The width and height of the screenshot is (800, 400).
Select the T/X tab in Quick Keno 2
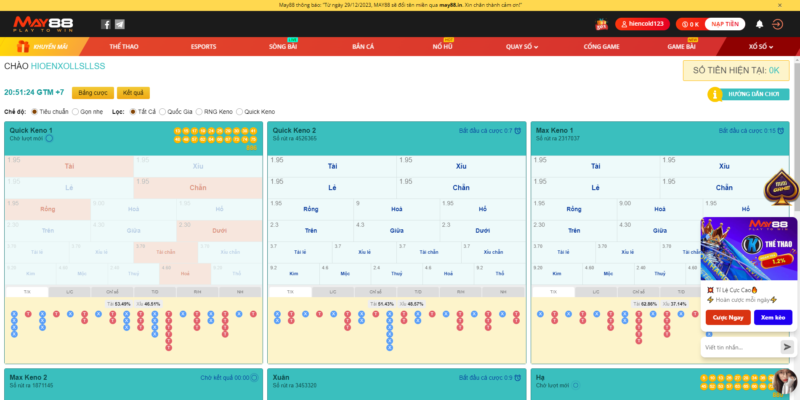coord(290,292)
